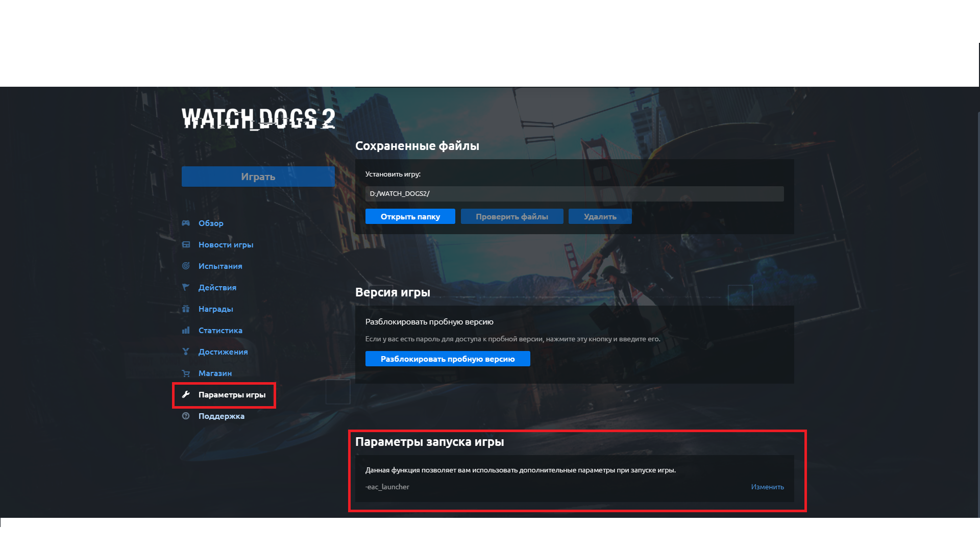Open the Награды section
This screenshot has width=980, height=551.
[215, 309]
